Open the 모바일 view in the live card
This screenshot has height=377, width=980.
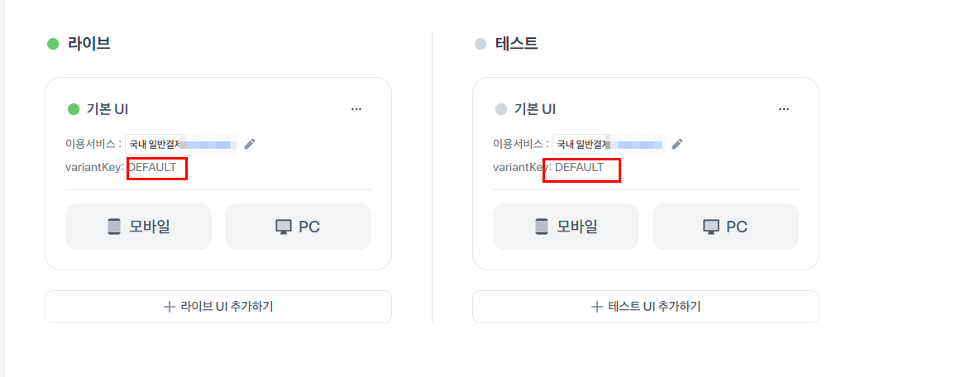pos(139,227)
